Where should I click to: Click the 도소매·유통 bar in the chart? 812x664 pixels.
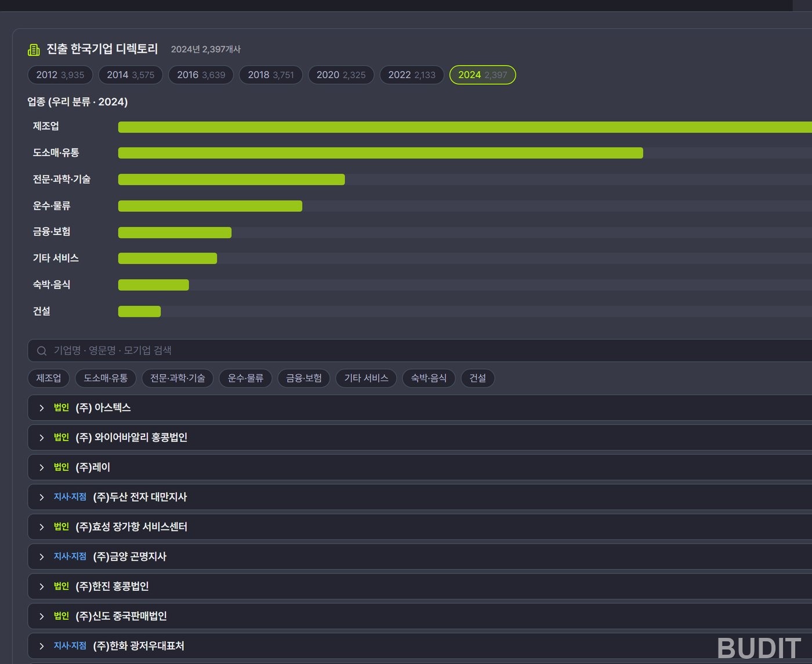[380, 153]
